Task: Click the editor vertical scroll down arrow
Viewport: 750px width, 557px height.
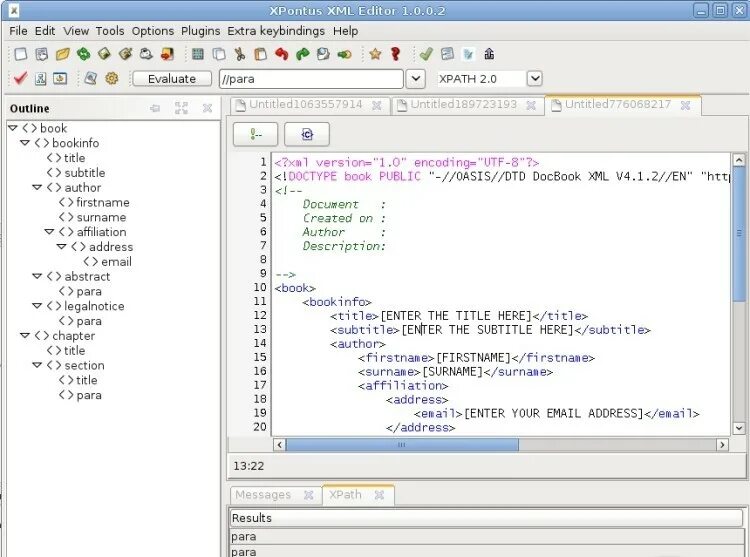Action: [739, 428]
